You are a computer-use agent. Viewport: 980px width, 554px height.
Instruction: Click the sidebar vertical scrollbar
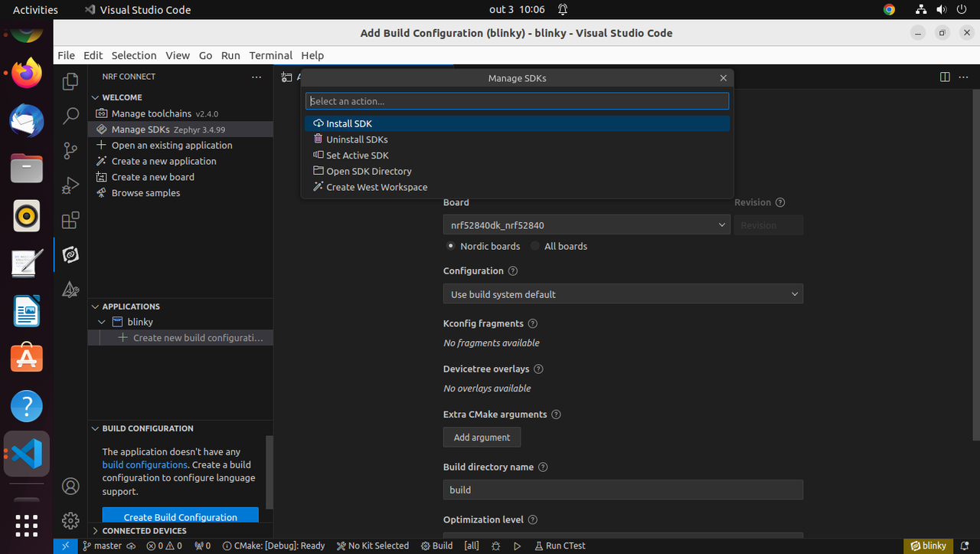point(269,472)
